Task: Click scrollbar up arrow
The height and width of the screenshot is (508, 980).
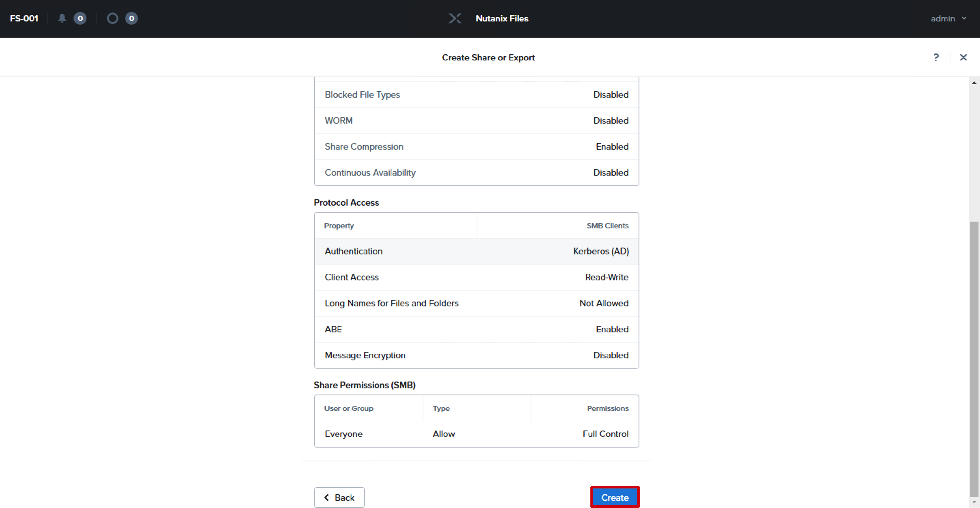Action: pyautogui.click(x=974, y=83)
